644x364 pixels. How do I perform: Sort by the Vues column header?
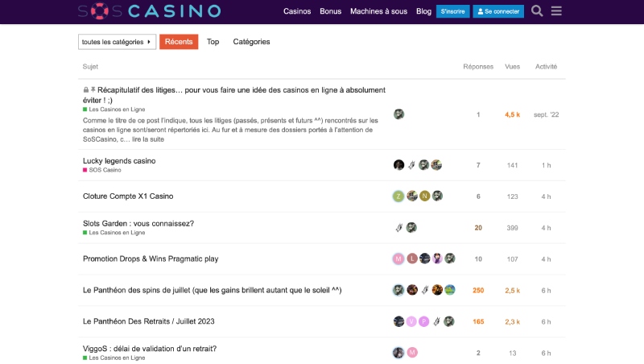click(512, 67)
